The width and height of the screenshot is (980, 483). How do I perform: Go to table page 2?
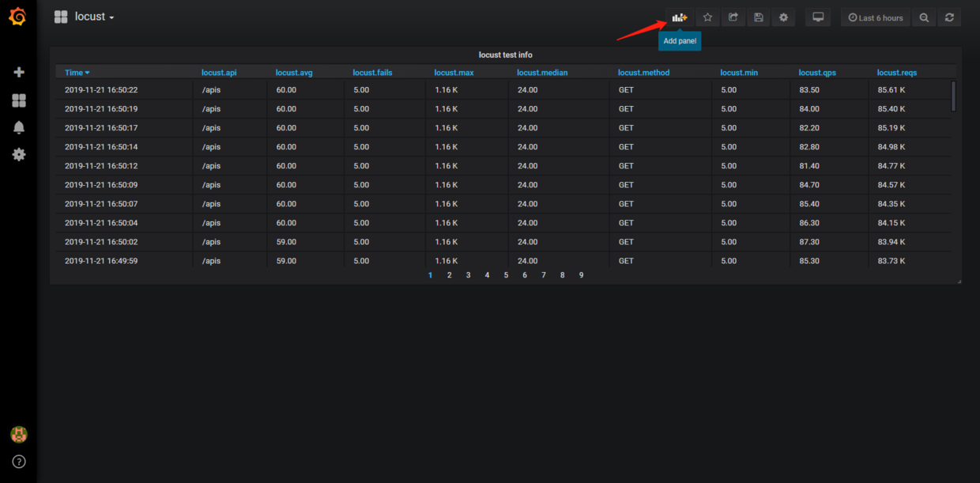pos(450,275)
